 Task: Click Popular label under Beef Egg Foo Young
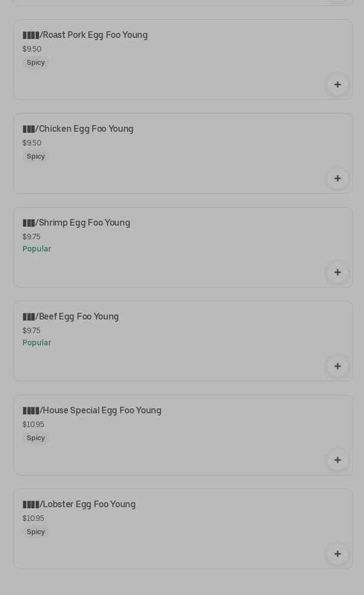pos(37,343)
